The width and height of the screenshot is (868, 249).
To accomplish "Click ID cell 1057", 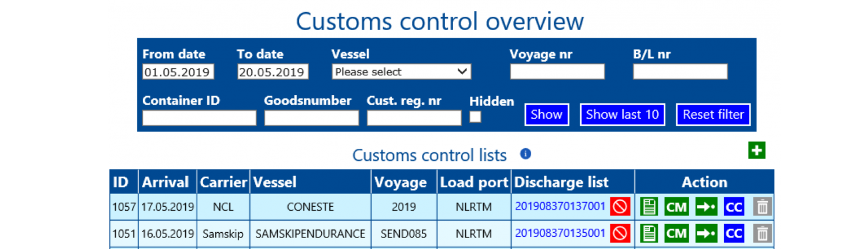I will click(x=124, y=207).
